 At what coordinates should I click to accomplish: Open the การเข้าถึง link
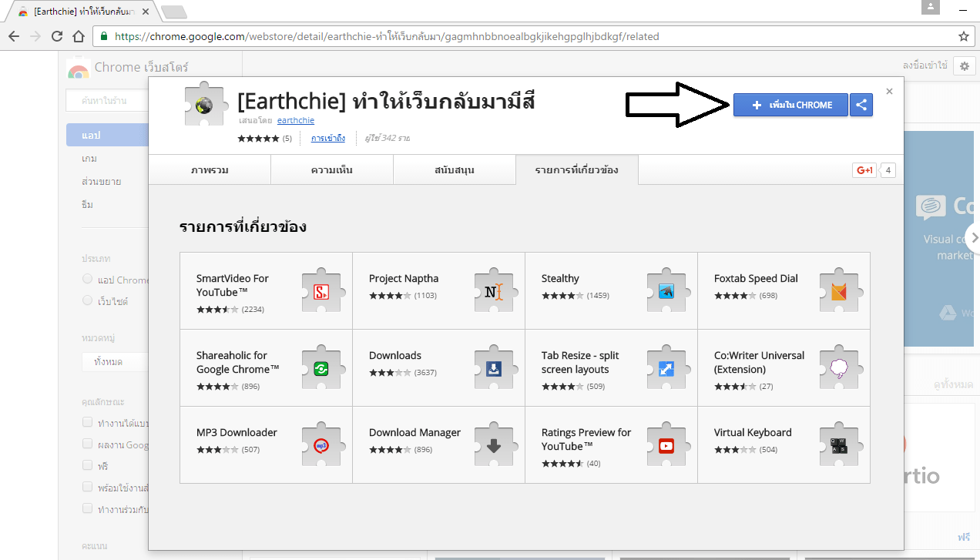pyautogui.click(x=328, y=138)
